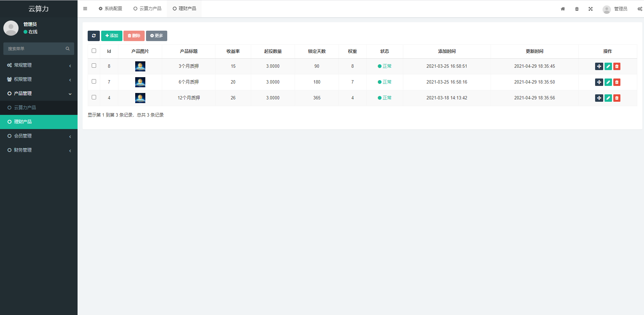Open the 系统配置 tab

point(110,8)
